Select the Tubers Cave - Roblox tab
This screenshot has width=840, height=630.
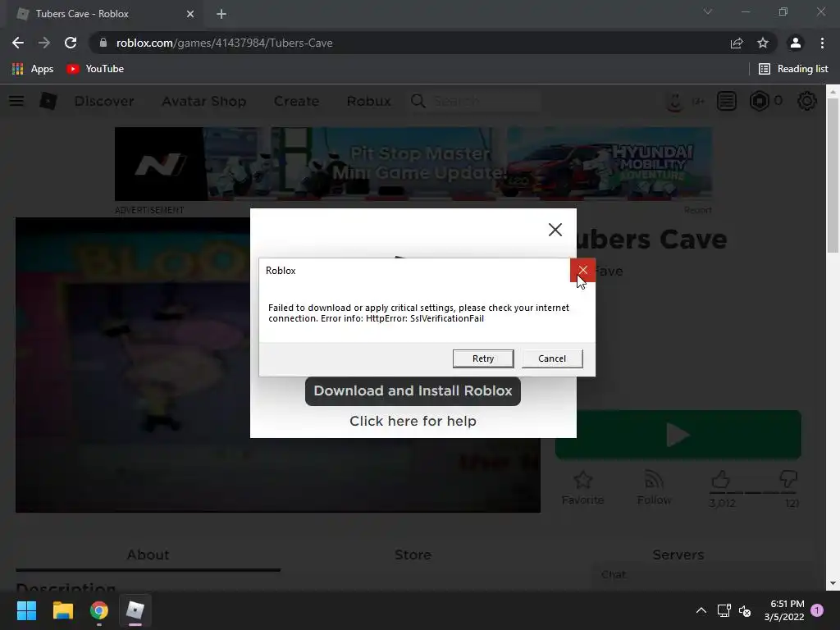coord(102,14)
